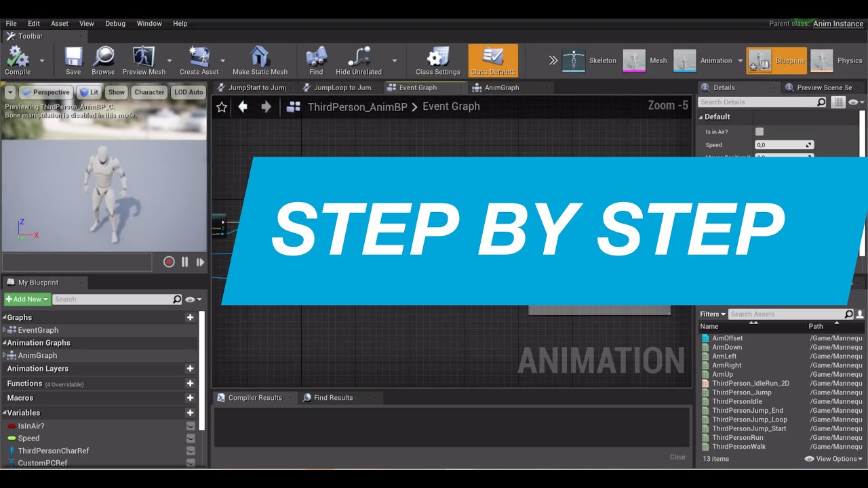868x488 pixels.
Task: Click the Perspective viewport button
Action: 45,92
